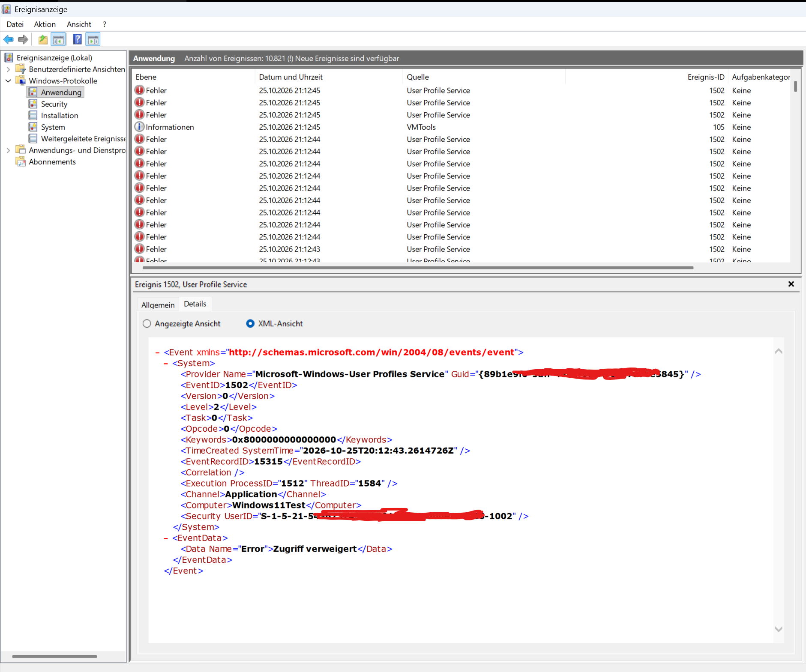Click the Abonnements icon in tree
Screen dimensions: 806x672
21,162
